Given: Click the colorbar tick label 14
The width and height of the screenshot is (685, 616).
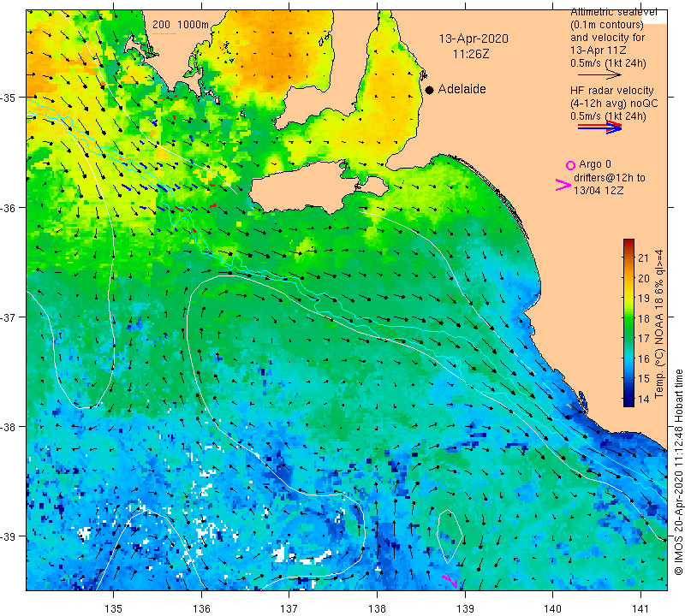Looking at the screenshot, I should (644, 399).
